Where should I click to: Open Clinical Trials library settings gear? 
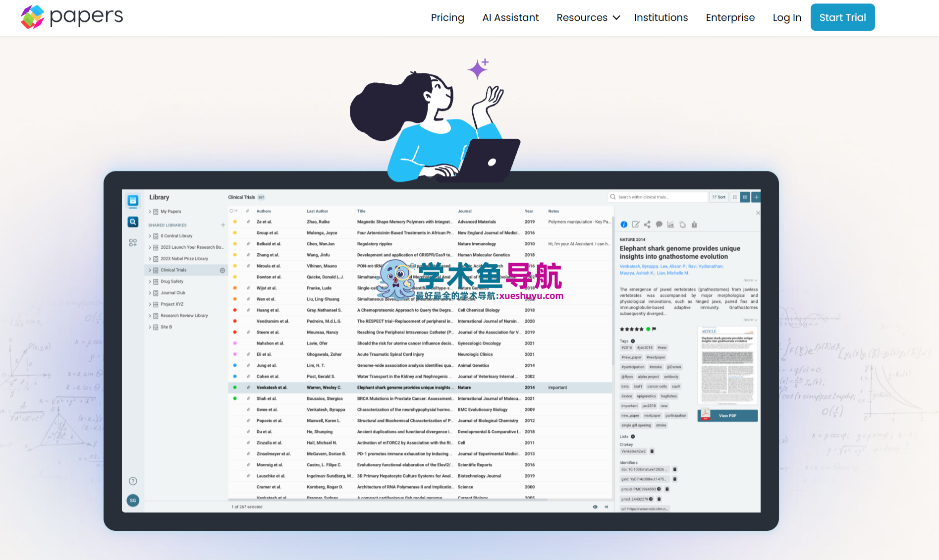click(222, 271)
